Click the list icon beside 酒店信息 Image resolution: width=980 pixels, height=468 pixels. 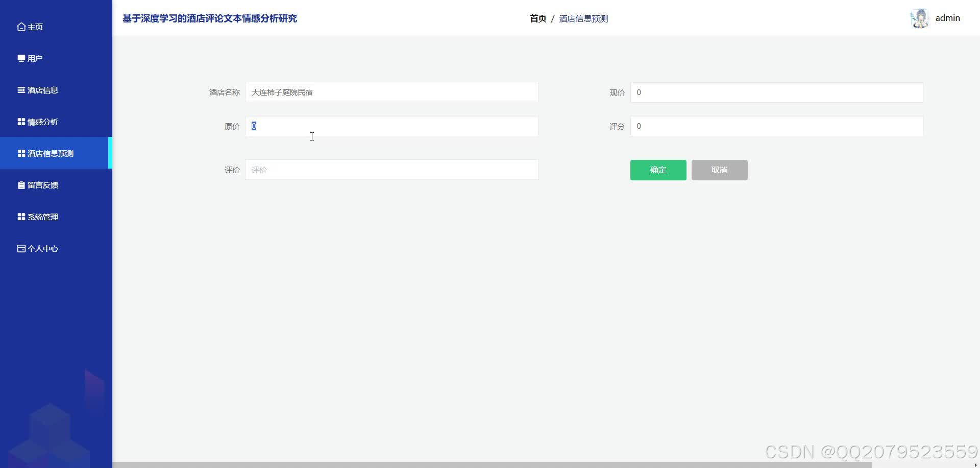click(21, 90)
